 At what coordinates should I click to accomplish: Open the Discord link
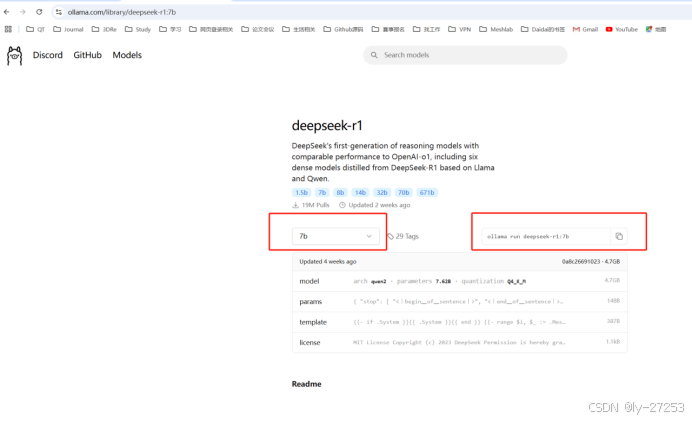pos(48,55)
